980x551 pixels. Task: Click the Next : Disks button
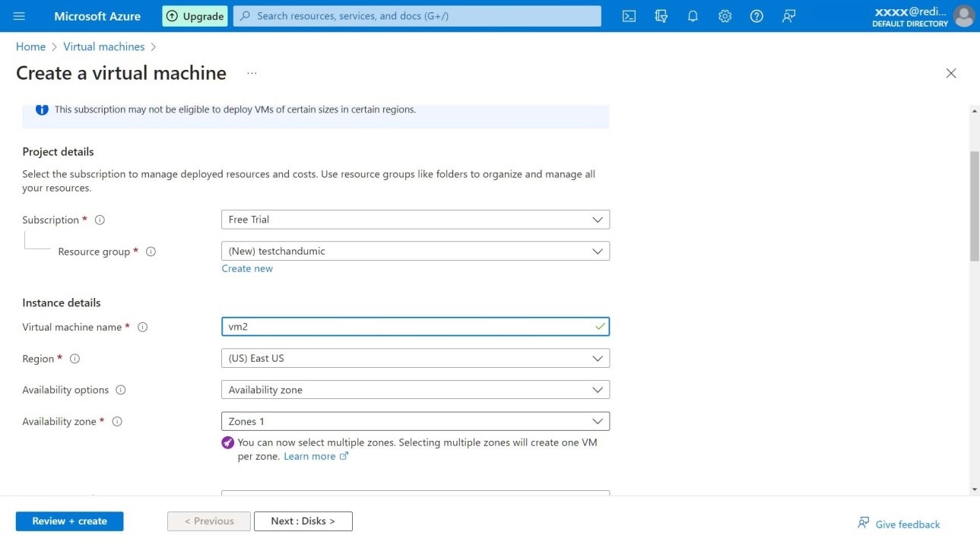(x=303, y=521)
